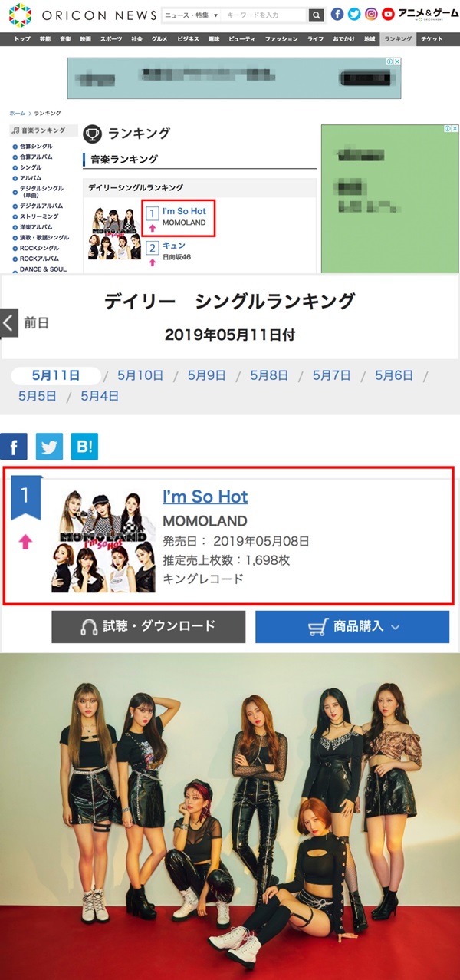The width and height of the screenshot is (460, 980).
Task: Open the I'm So Hot title link
Action: [x=205, y=497]
